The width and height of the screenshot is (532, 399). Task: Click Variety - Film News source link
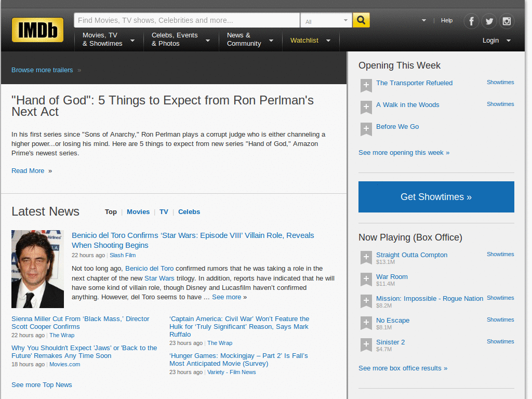tap(231, 372)
